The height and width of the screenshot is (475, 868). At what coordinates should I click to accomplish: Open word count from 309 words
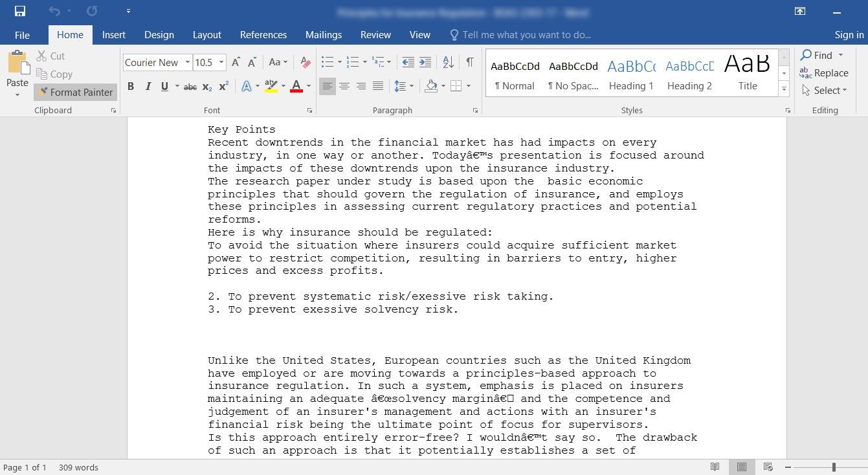tap(78, 467)
